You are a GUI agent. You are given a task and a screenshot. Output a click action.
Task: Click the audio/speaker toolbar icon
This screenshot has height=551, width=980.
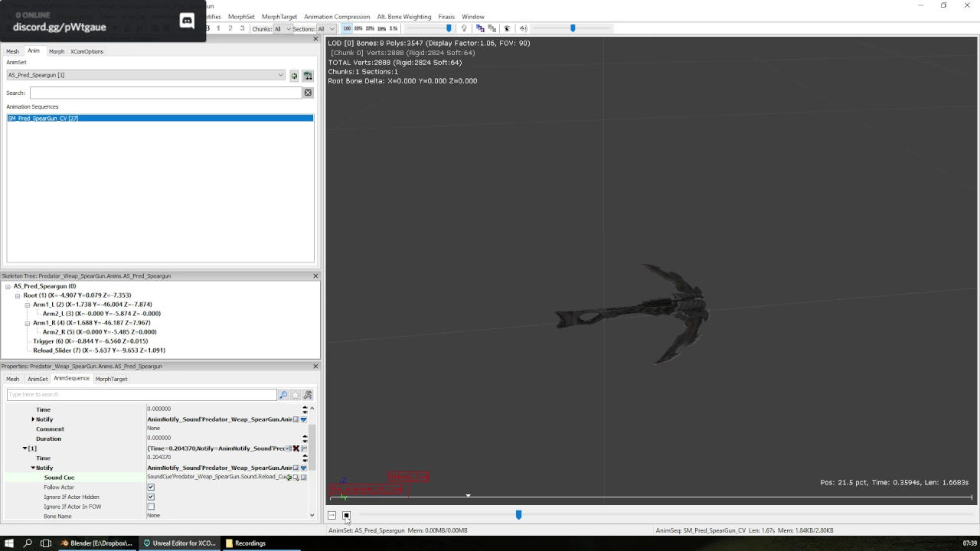click(524, 28)
